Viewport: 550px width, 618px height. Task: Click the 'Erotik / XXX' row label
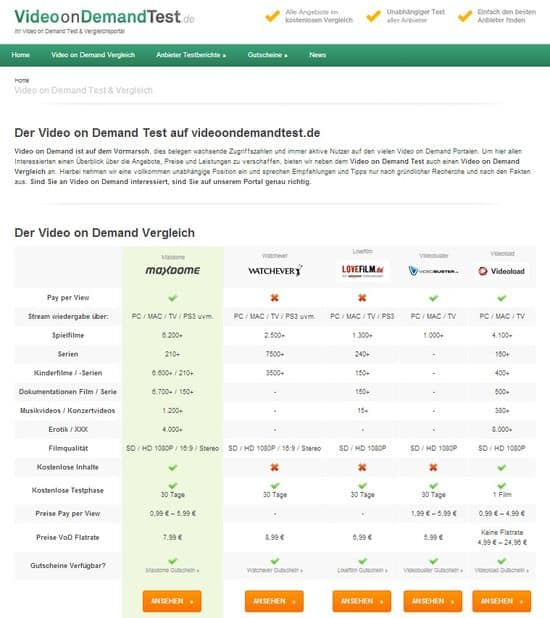pos(68,430)
